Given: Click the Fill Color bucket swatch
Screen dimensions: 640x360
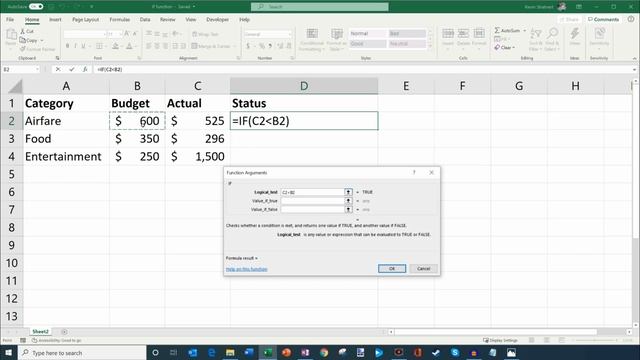Looking at the screenshot, I should (x=116, y=46).
